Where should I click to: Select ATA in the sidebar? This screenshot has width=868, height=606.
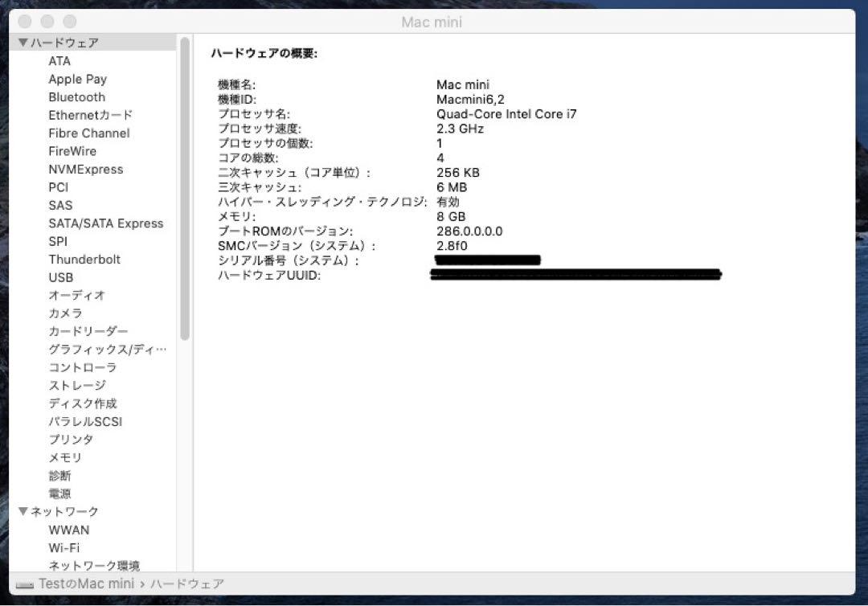point(59,61)
